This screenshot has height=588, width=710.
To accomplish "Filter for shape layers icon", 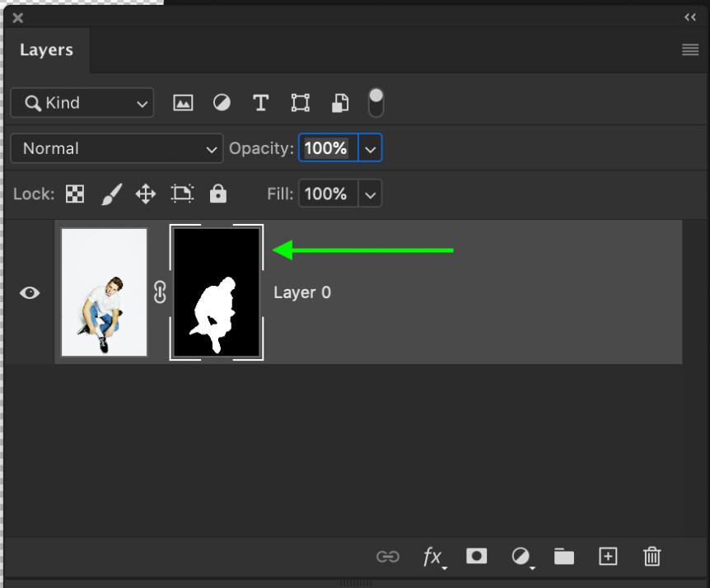I will pos(300,103).
